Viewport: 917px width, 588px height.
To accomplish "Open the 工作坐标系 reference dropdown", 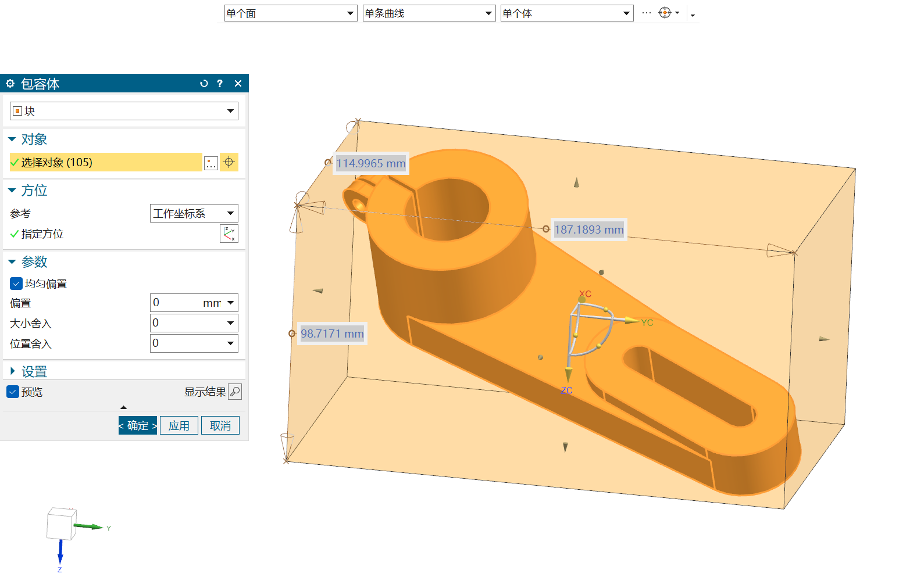I will 194,213.
